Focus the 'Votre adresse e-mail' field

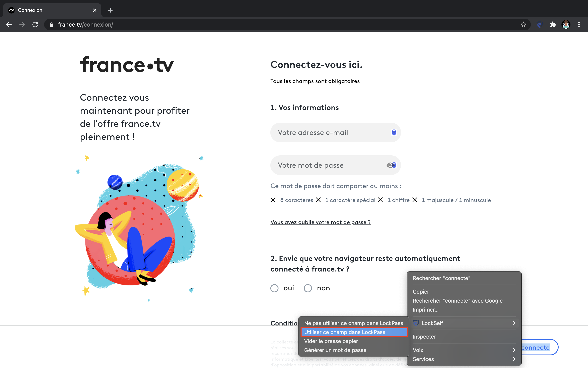coord(335,132)
